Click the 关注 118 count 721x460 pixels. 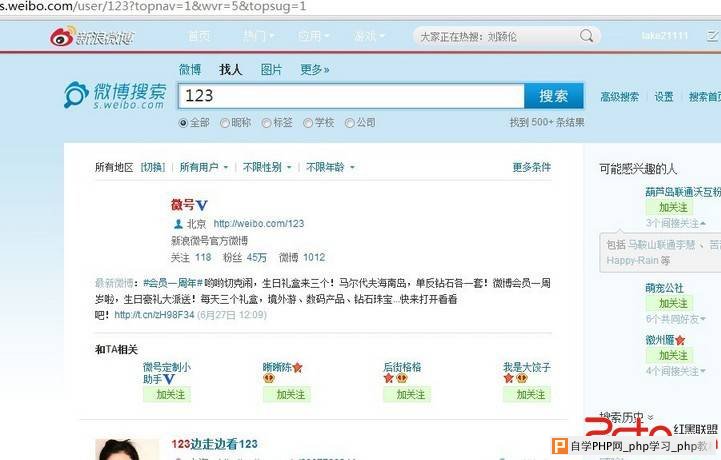[191, 258]
